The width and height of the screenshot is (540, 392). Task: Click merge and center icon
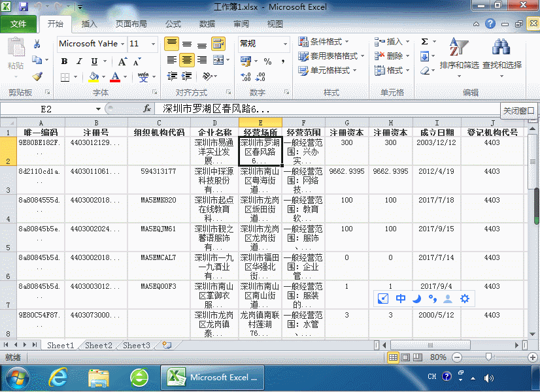[218, 60]
